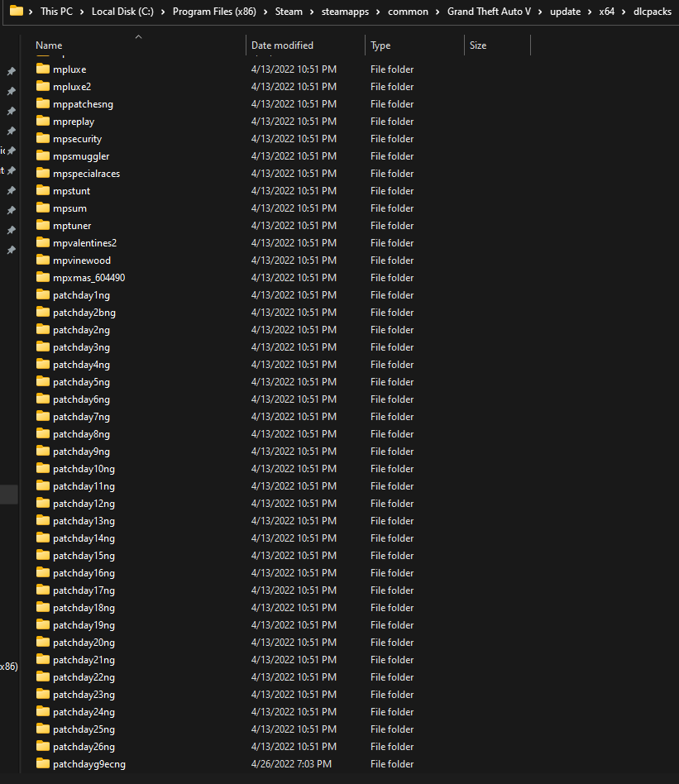Go to the update breadcrumb segment
Viewport: 679px width, 784px height.
(x=566, y=12)
